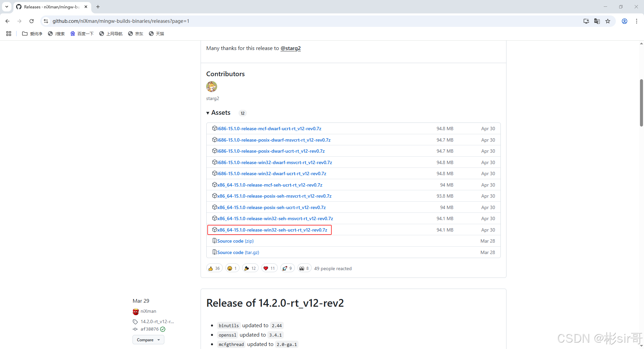The image size is (644, 349).
Task: Open the apps grid in bookmarks bar
Action: [x=9, y=34]
